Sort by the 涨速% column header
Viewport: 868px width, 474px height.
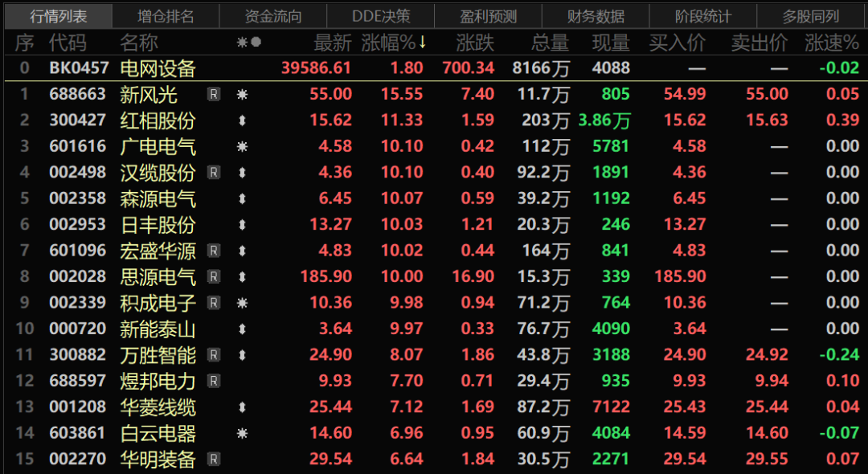[x=832, y=43]
